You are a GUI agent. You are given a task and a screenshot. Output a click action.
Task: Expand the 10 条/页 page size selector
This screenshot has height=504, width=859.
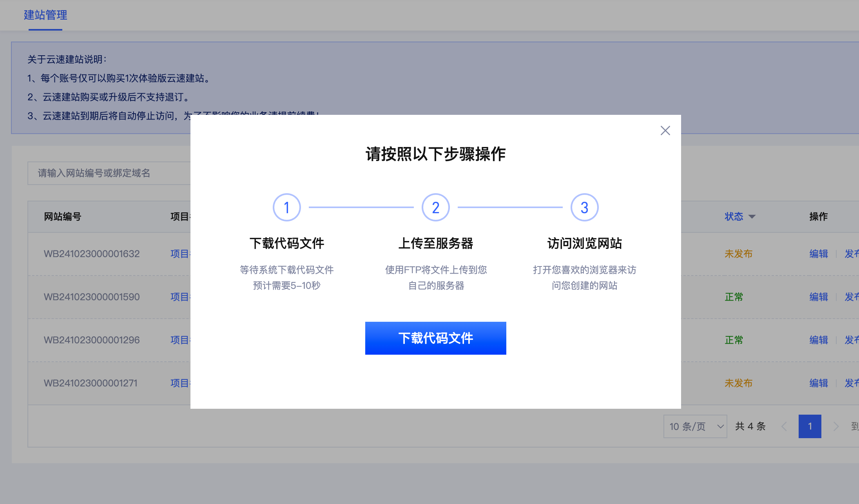tap(695, 426)
